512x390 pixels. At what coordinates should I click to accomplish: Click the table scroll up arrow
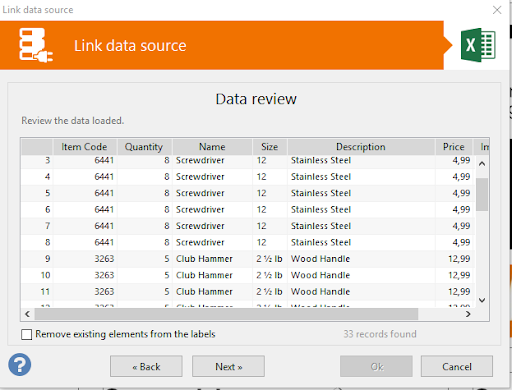482,164
